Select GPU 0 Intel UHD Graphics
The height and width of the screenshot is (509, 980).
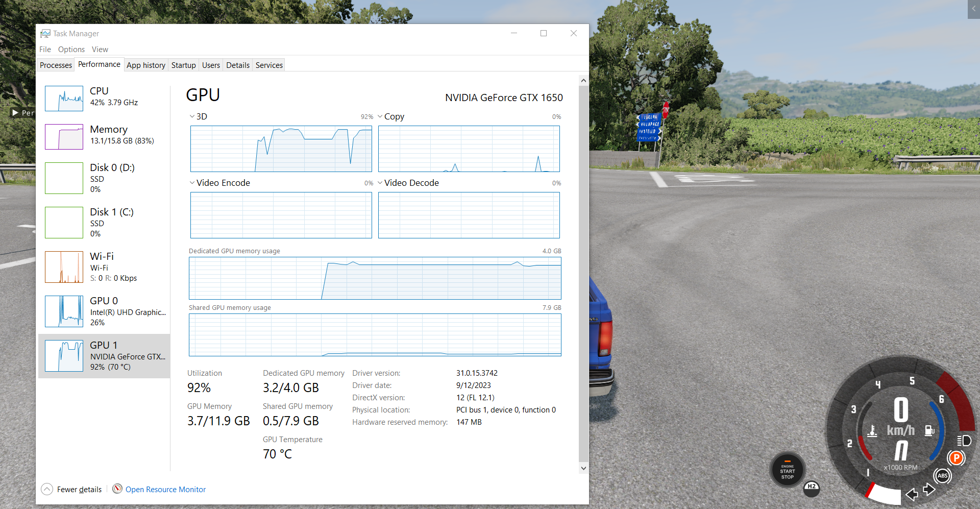[x=104, y=311]
